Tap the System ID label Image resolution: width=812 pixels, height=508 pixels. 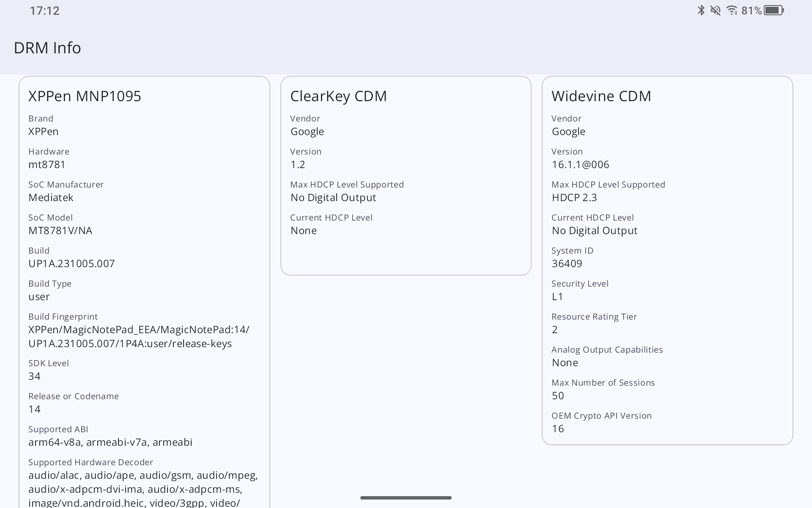point(572,251)
